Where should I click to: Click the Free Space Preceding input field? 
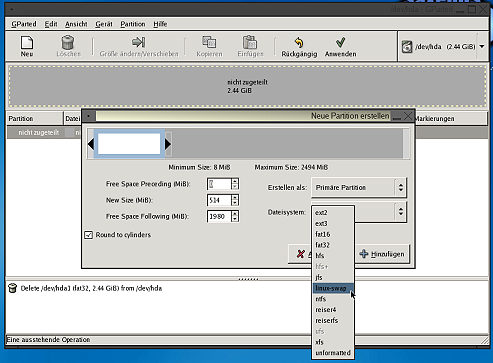tap(219, 184)
